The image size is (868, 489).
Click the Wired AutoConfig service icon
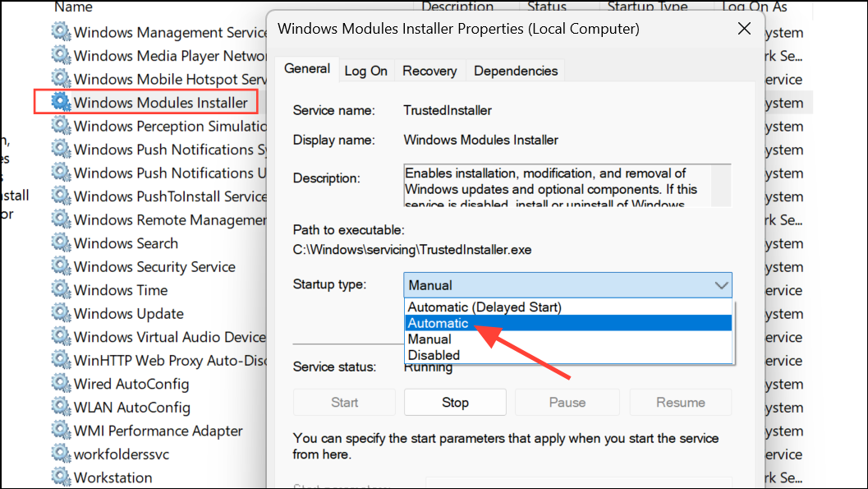pyautogui.click(x=60, y=384)
